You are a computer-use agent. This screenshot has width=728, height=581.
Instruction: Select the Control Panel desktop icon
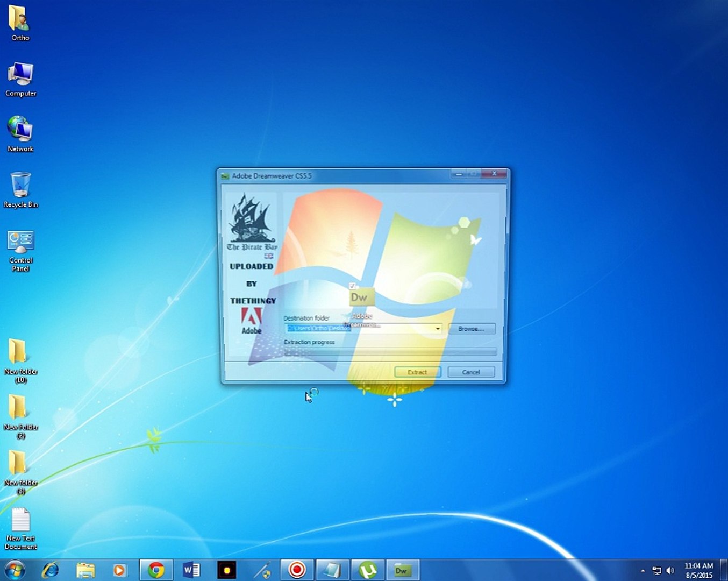point(20,251)
